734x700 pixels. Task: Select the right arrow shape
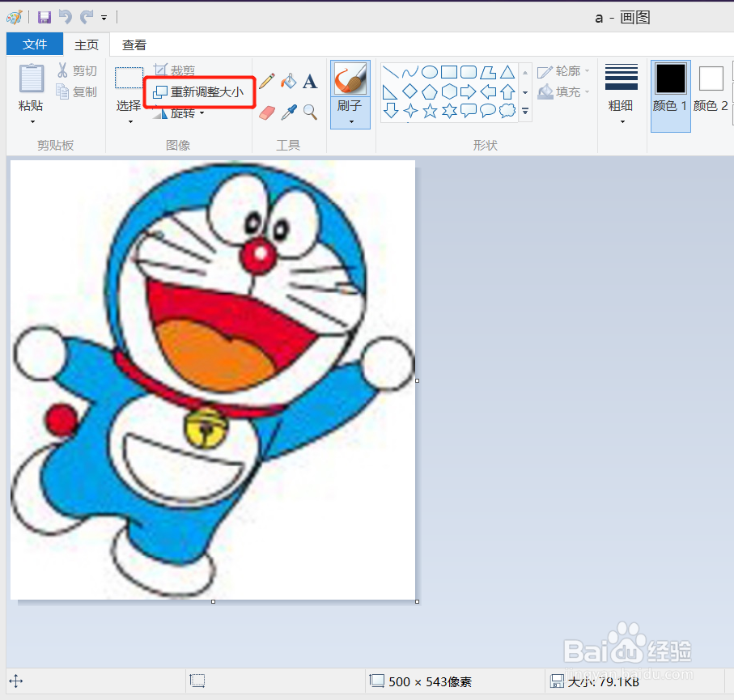pyautogui.click(x=469, y=91)
